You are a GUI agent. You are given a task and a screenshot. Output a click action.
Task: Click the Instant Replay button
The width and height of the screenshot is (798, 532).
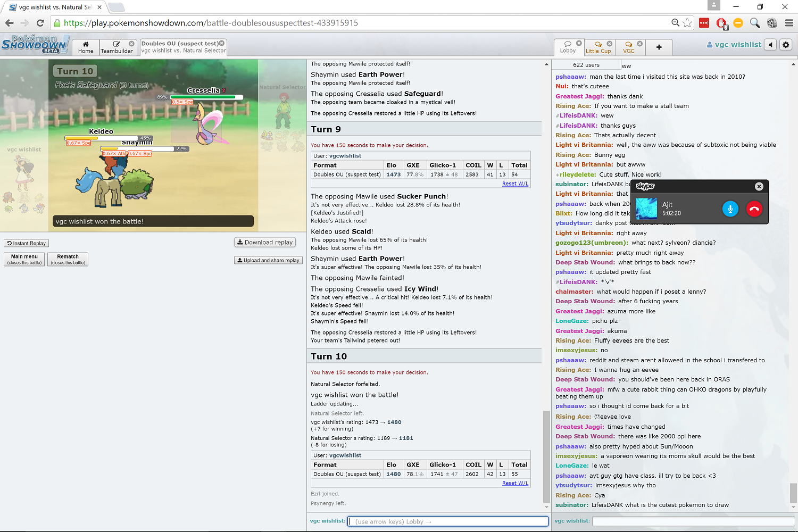[x=27, y=243]
